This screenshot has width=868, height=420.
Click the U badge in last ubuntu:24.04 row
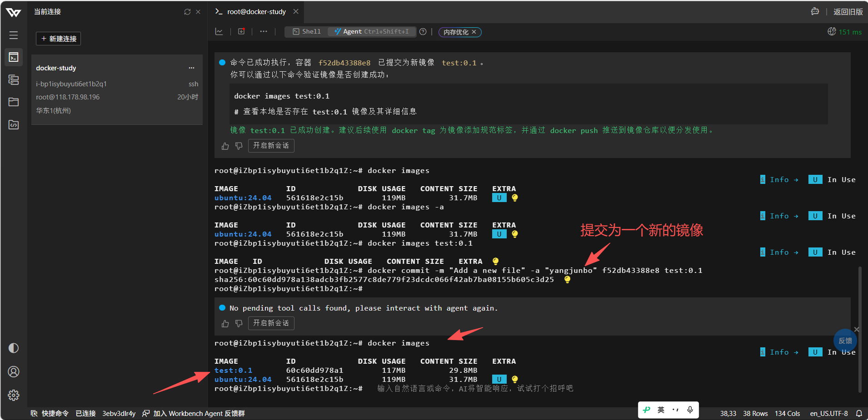coord(499,380)
